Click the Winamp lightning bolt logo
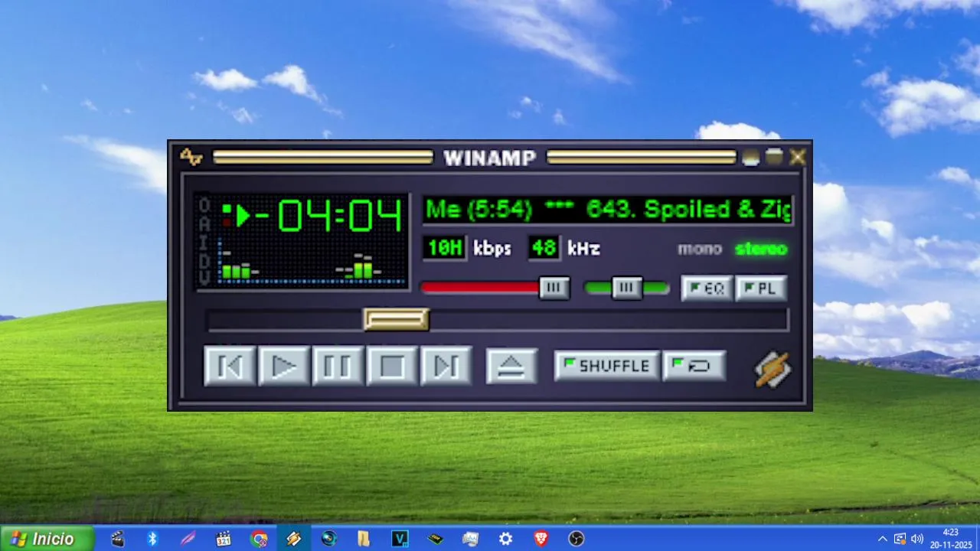980x551 pixels. [773, 369]
